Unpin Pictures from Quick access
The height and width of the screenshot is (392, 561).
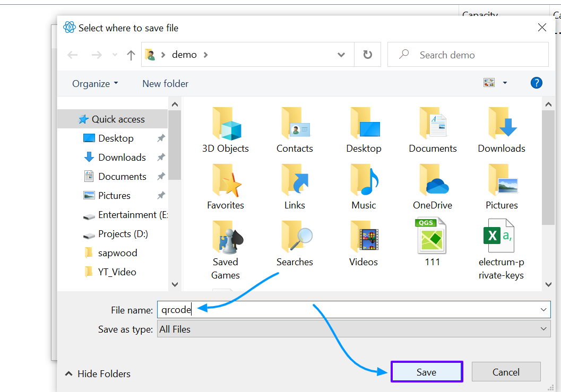pos(161,195)
